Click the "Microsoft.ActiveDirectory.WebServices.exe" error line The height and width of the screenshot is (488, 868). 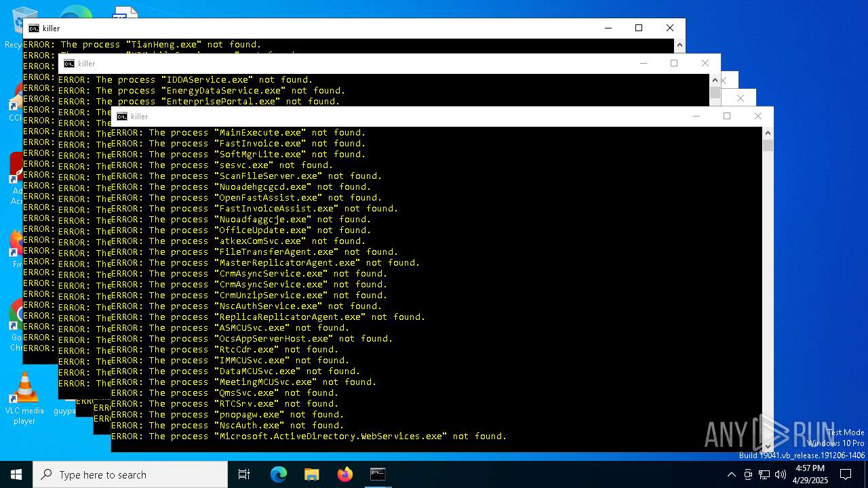(x=309, y=436)
